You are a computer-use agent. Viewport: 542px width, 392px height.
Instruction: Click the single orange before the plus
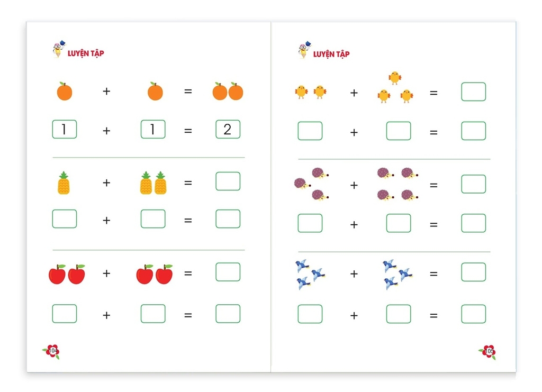(x=64, y=92)
